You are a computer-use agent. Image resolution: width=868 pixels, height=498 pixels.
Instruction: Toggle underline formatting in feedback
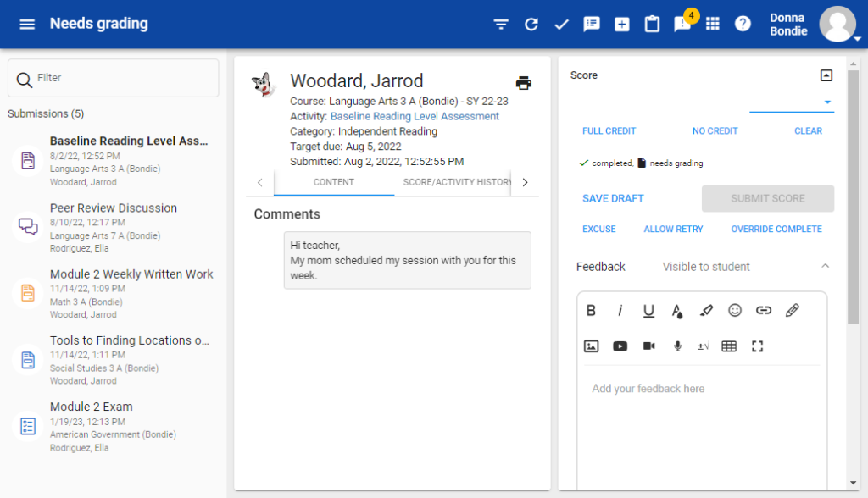click(648, 311)
